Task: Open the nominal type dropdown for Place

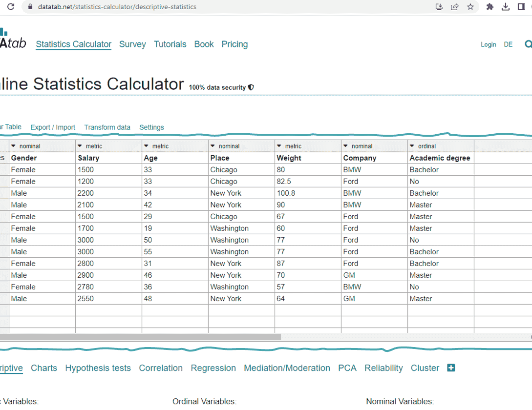Action: pyautogui.click(x=213, y=145)
